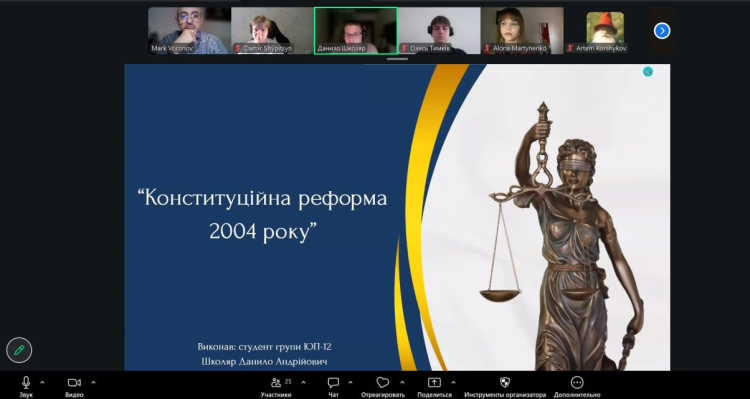Select Mark Voronov video thumbnail
The height and width of the screenshot is (399, 750).
(x=189, y=31)
